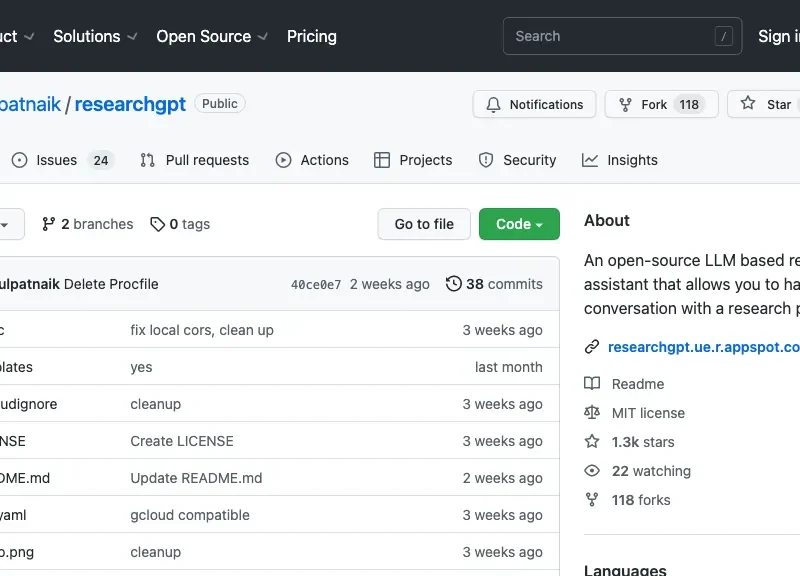Fork the repository
This screenshot has width=800, height=576.
[x=661, y=104]
